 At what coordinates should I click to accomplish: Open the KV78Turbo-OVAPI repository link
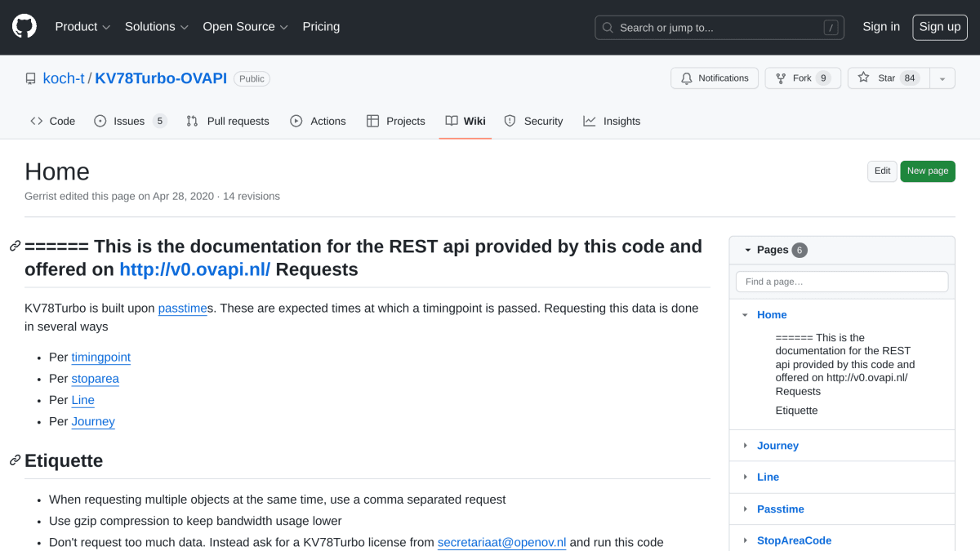pyautogui.click(x=161, y=78)
